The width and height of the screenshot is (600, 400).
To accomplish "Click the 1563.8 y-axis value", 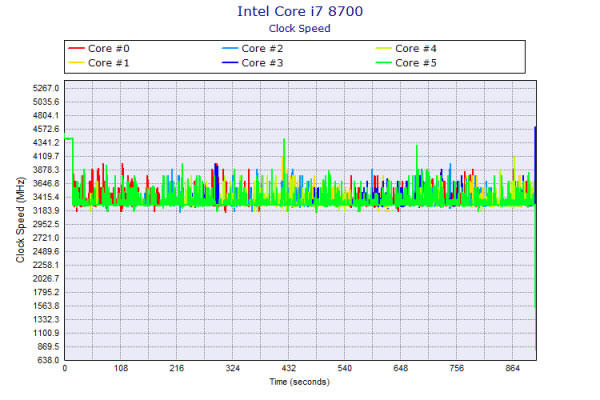I will (x=46, y=306).
